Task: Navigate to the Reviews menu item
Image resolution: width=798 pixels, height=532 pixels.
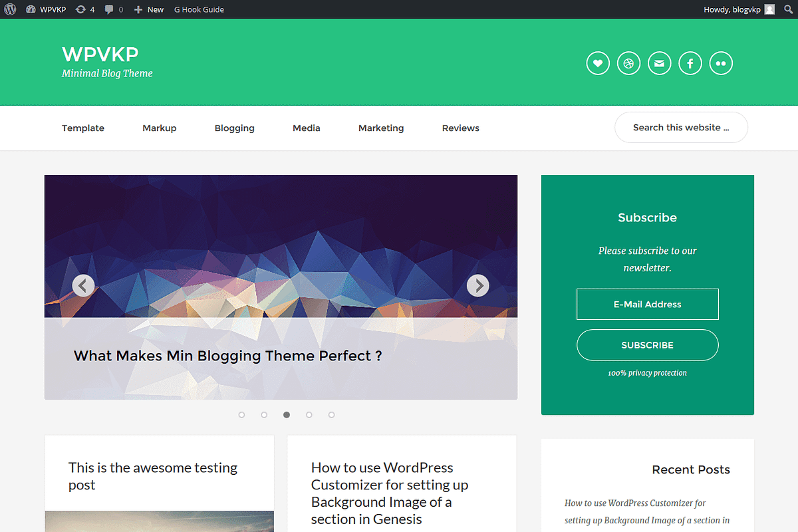Action: 461,128
